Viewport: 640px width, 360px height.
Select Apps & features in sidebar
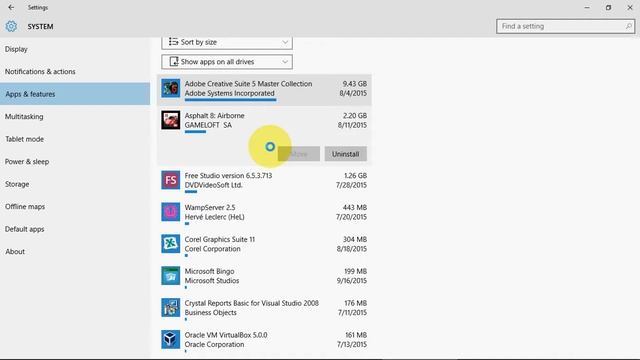click(x=75, y=94)
